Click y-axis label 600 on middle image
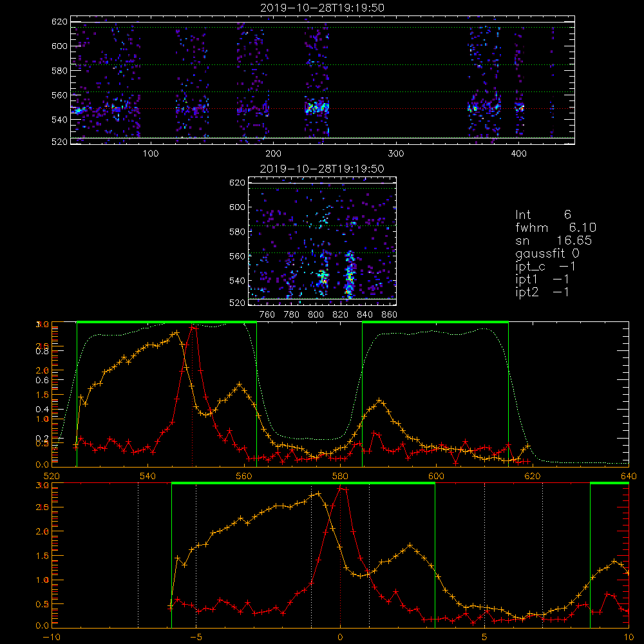Viewport: 644px width, 644px height. click(x=237, y=207)
